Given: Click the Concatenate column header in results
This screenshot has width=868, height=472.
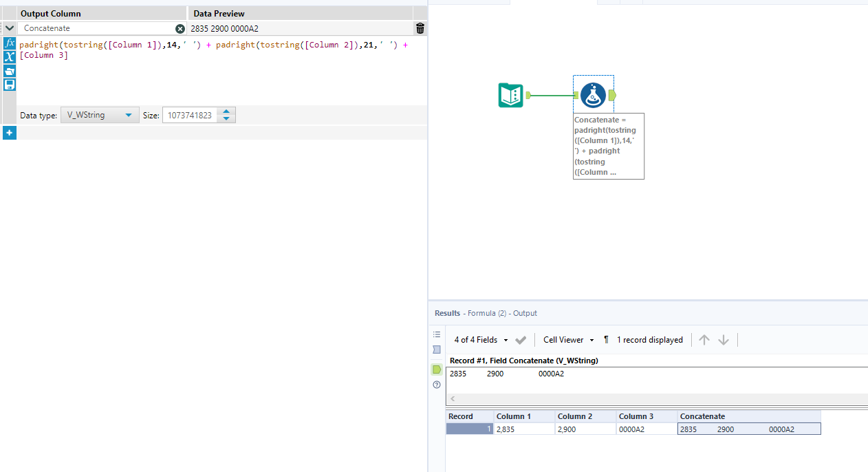Looking at the screenshot, I should 749,416.
